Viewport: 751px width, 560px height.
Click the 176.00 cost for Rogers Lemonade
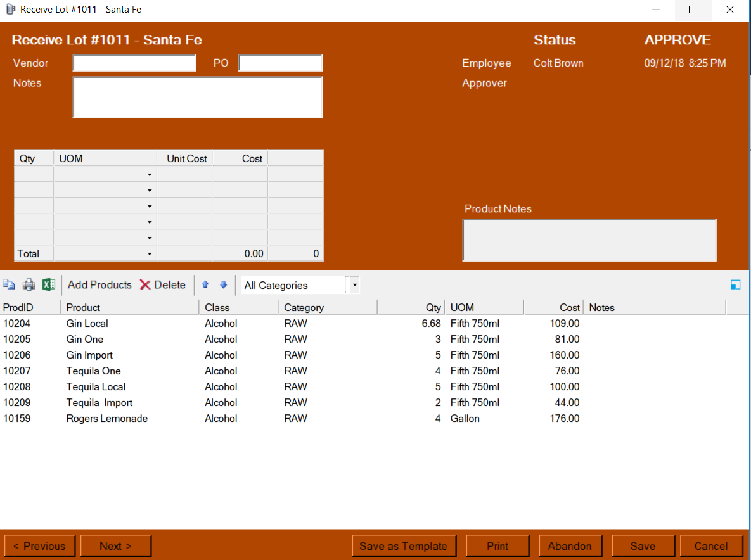pos(564,418)
